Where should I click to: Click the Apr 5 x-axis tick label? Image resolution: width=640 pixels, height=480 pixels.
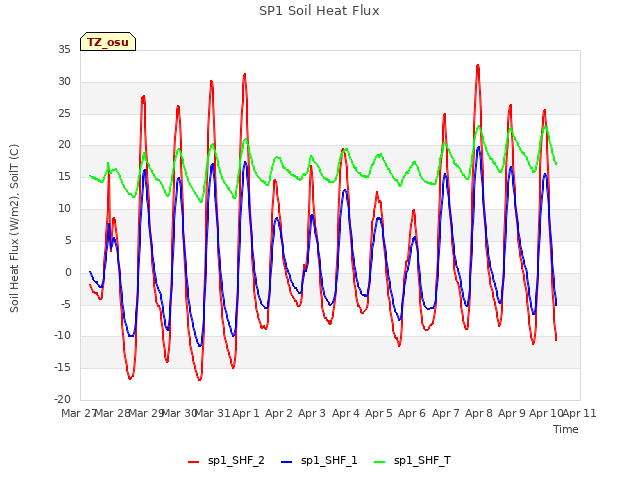379,413
